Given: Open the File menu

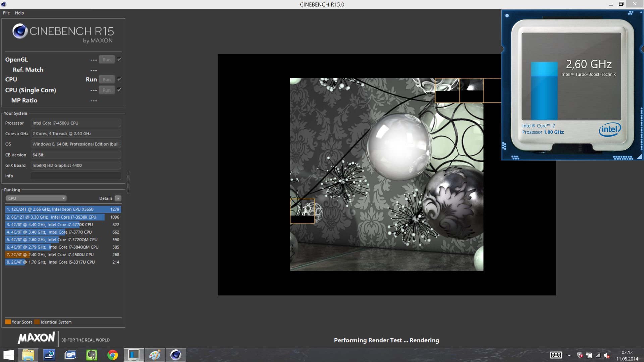Looking at the screenshot, I should (x=6, y=13).
